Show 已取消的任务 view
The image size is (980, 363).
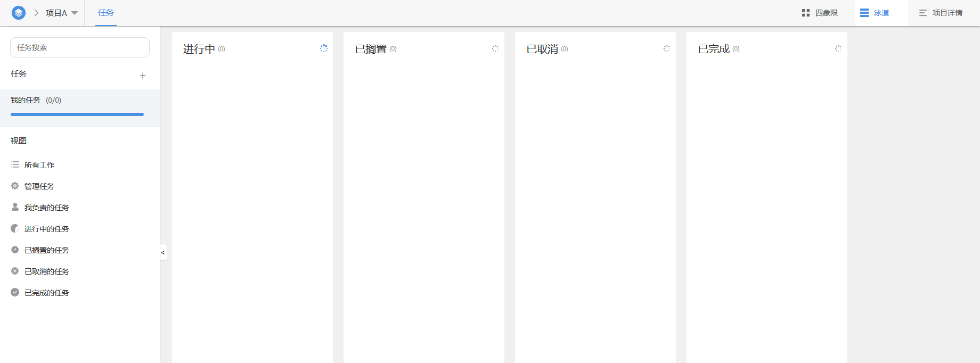pyautogui.click(x=47, y=271)
